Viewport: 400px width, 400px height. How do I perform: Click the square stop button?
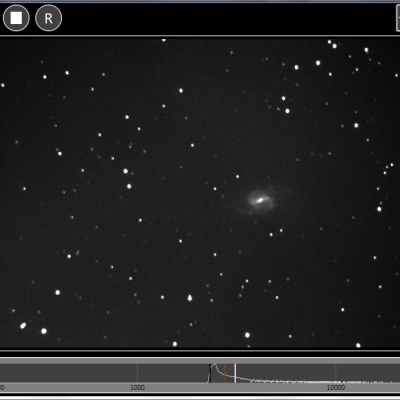tap(16, 18)
